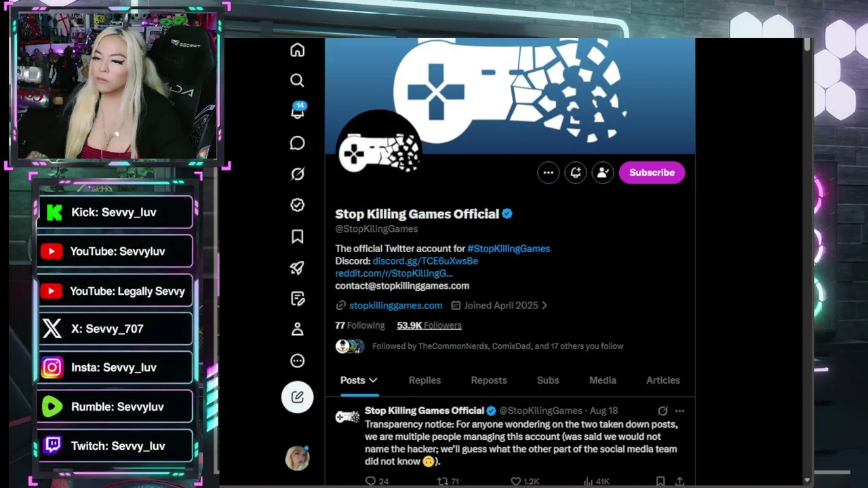Click the post author's small controller avatar
This screenshot has width=868, height=488.
pyautogui.click(x=347, y=417)
